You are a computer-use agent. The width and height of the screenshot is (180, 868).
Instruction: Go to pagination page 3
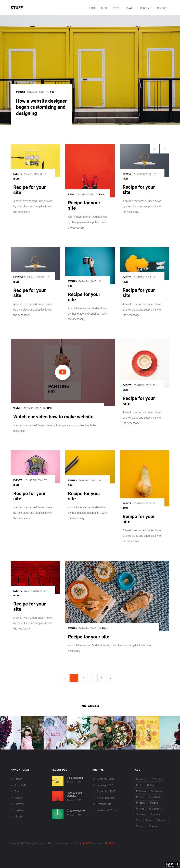click(92, 678)
